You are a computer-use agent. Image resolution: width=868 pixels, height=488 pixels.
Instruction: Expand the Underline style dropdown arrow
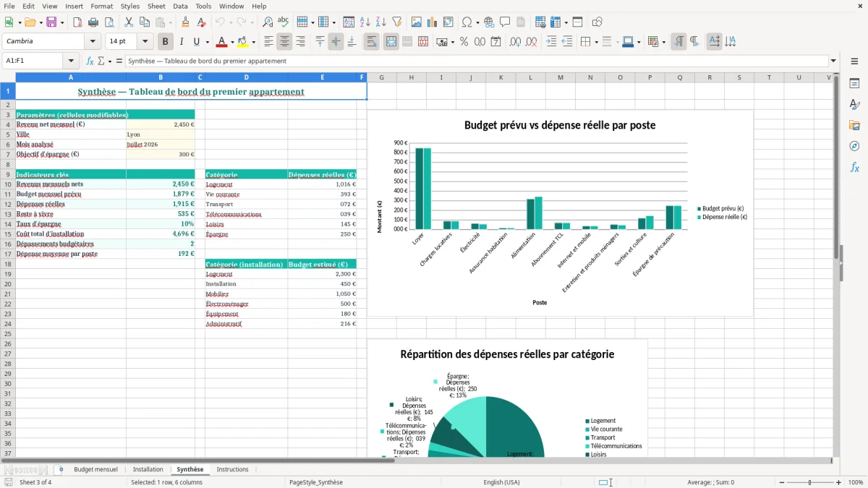(207, 42)
